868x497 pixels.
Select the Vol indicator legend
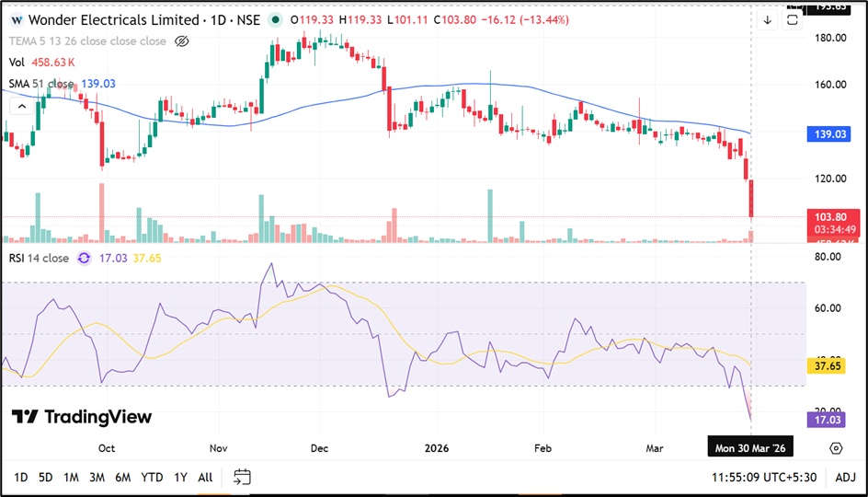[x=17, y=63]
